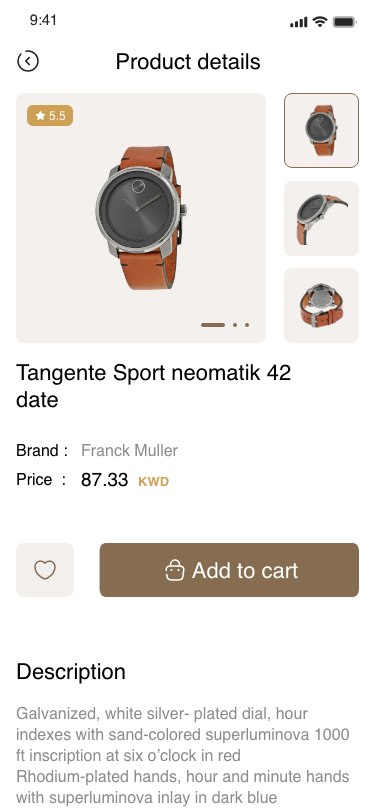Tap the star rating badge 5.5
This screenshot has height=812, width=375.
50,115
